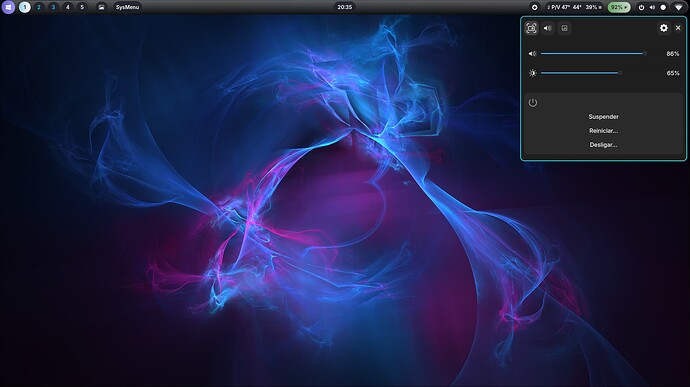Open the launcher via the purple Windows-logo icon
Viewport: 690px width, 387px height.
click(x=8, y=7)
